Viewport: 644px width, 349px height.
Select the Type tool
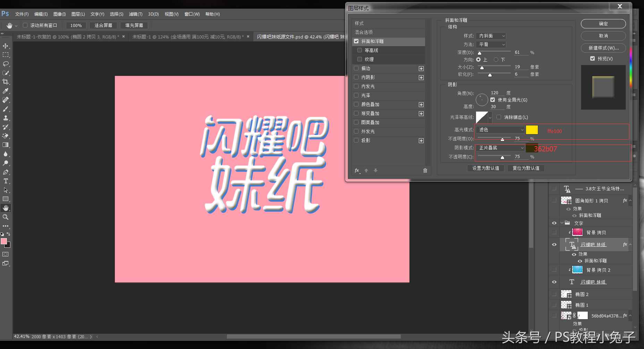5,181
